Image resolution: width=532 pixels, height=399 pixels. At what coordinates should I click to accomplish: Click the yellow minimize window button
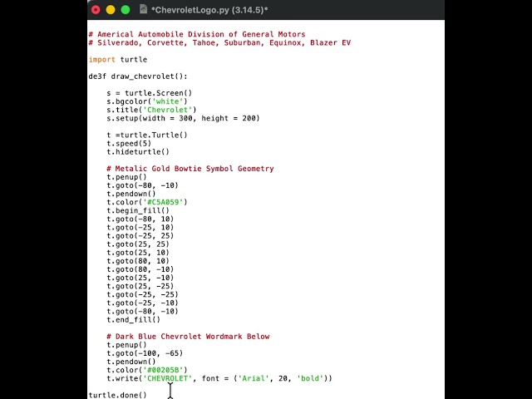[111, 10]
